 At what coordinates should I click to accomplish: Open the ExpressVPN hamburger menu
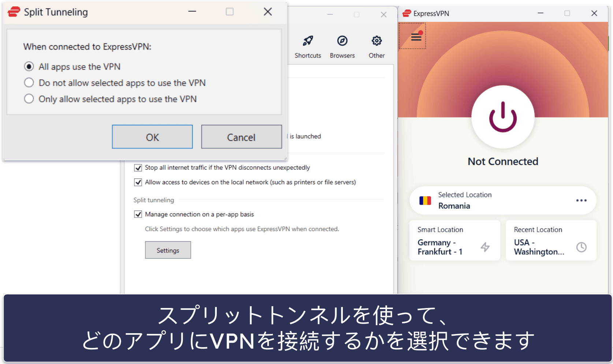pos(416,37)
